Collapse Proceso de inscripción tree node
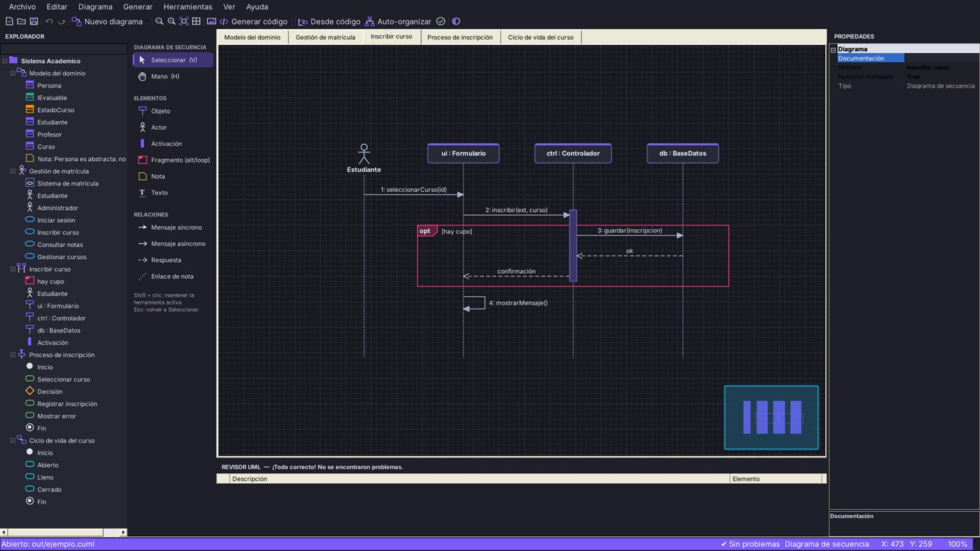 pyautogui.click(x=13, y=355)
